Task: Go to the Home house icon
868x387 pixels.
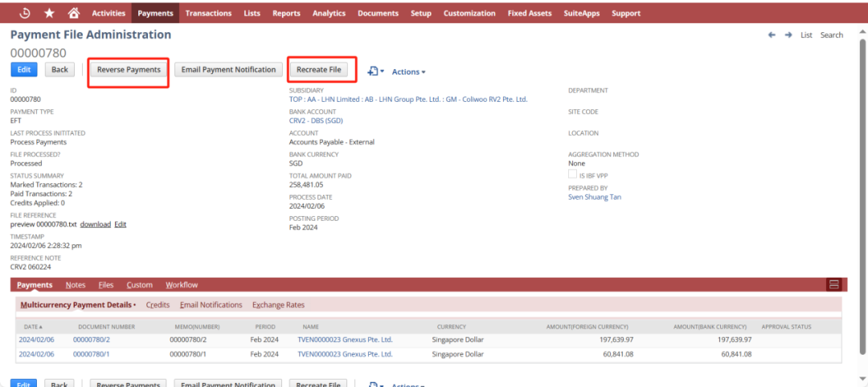Action: point(74,13)
